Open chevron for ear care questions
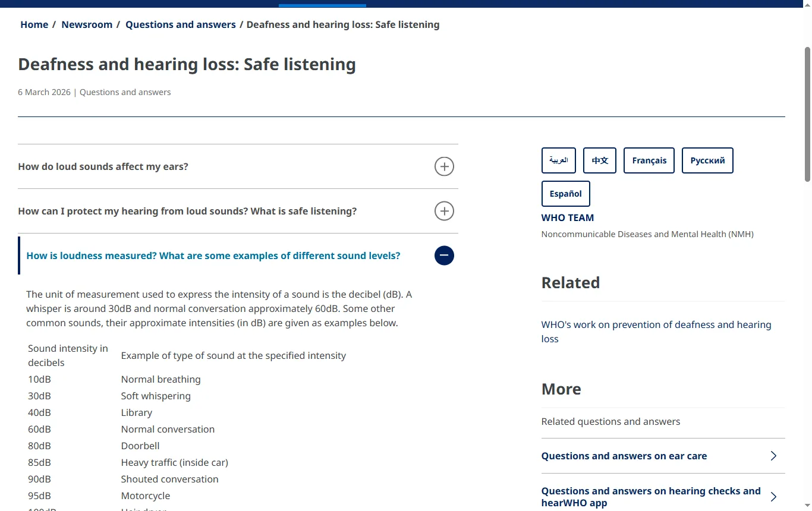The height and width of the screenshot is (511, 812). [x=773, y=456]
